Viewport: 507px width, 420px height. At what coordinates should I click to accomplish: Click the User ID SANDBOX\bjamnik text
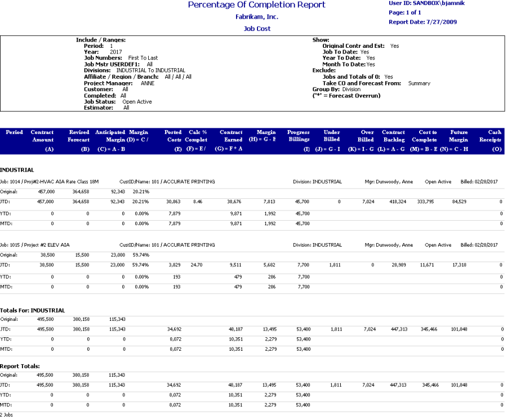426,3
